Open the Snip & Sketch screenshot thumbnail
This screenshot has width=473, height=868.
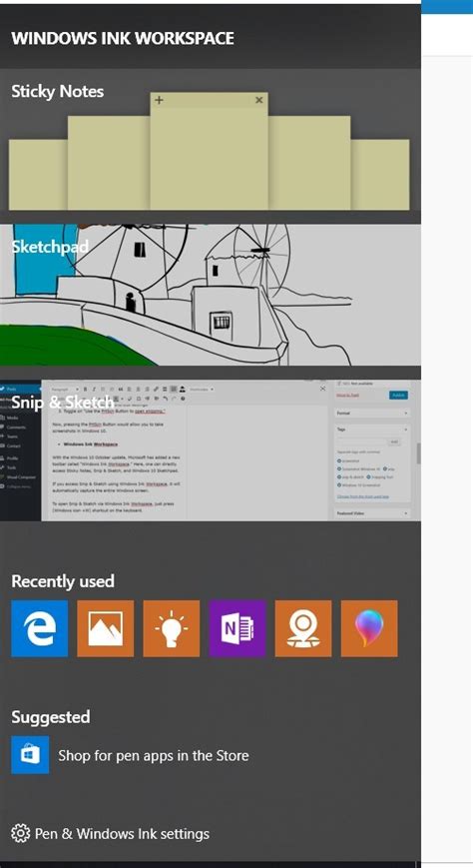211,450
